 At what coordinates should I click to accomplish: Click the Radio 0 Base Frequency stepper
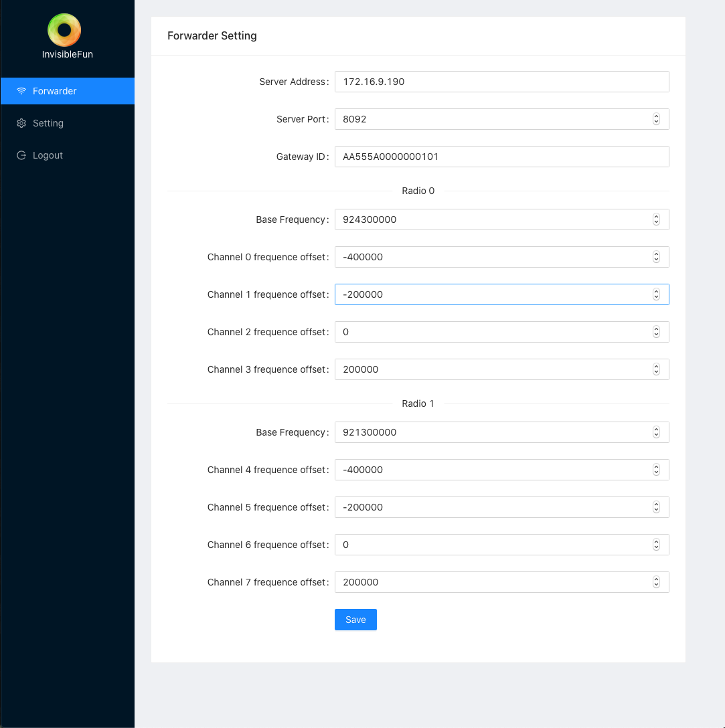point(656,219)
